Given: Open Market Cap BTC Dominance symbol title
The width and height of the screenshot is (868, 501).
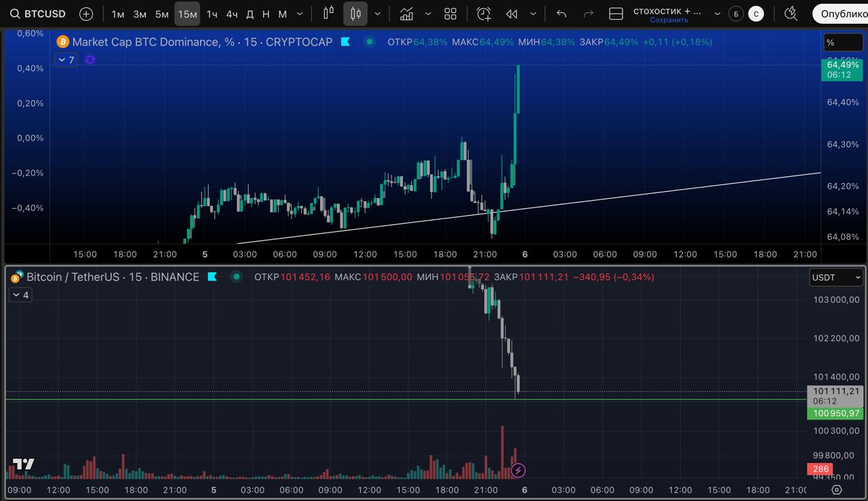Looking at the screenshot, I should click(202, 42).
